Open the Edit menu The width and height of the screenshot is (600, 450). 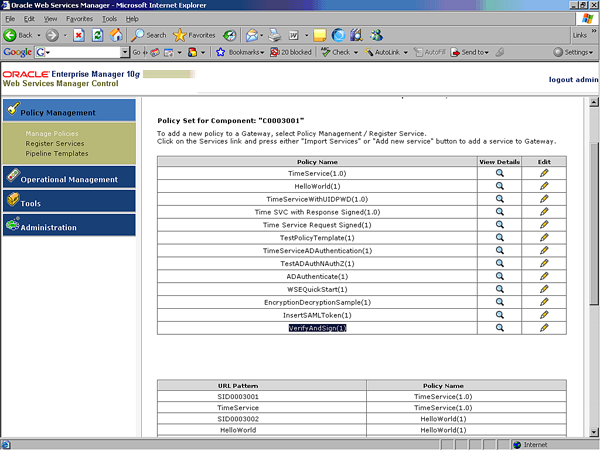tap(29, 19)
